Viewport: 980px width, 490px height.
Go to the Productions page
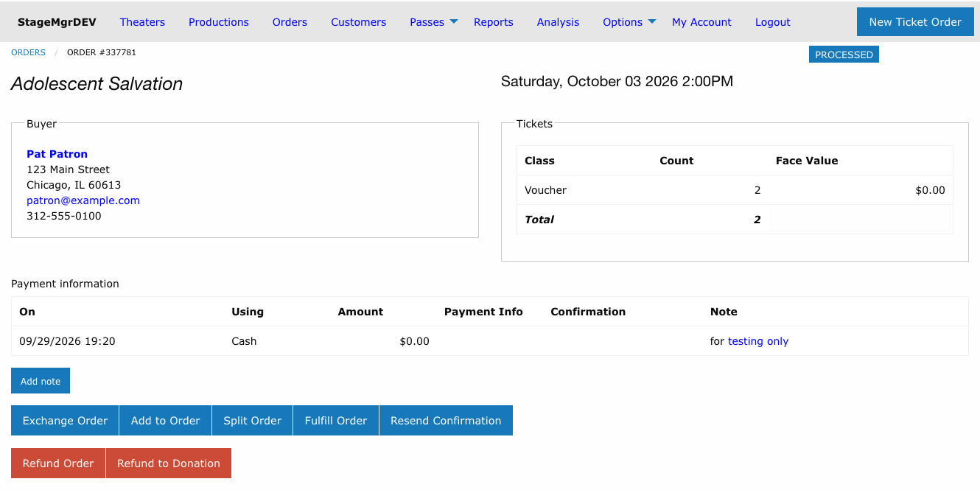click(219, 22)
